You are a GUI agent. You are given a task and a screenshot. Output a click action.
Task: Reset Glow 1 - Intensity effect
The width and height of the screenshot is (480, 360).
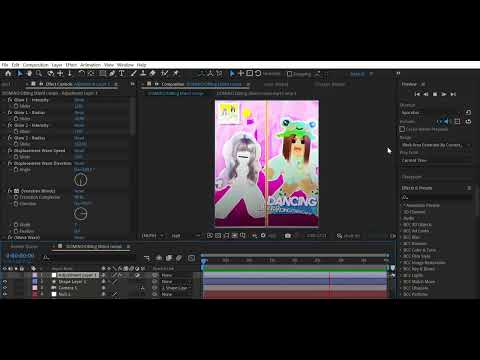(x=79, y=100)
